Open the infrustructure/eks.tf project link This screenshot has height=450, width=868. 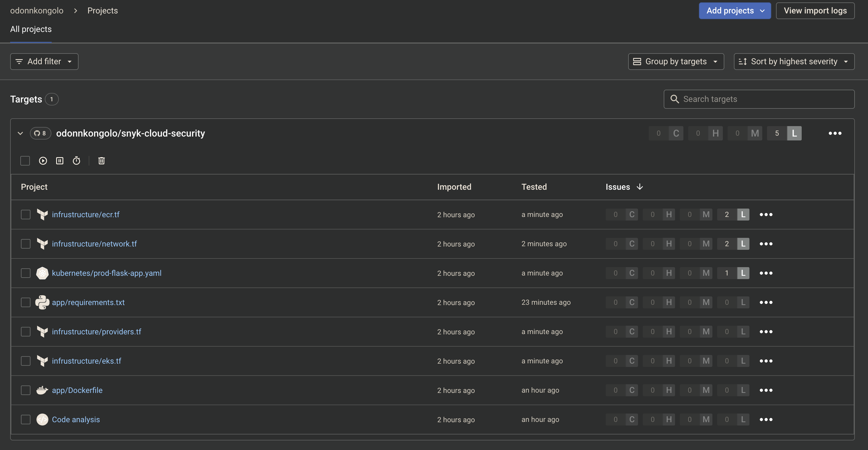coord(87,361)
